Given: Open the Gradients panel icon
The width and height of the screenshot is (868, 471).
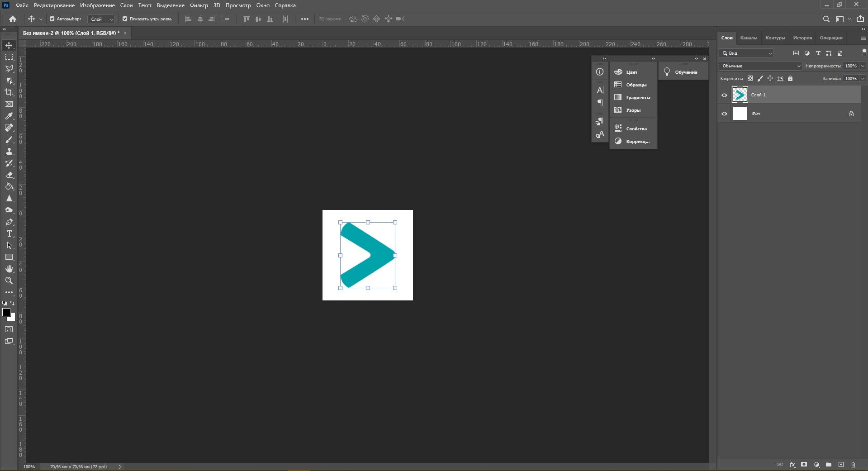Looking at the screenshot, I should [x=618, y=97].
